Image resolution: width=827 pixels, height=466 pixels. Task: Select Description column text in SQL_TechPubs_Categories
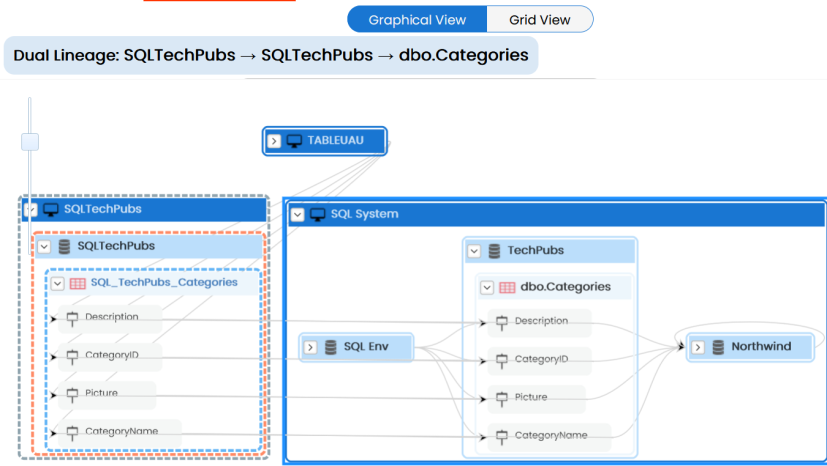pyautogui.click(x=112, y=317)
